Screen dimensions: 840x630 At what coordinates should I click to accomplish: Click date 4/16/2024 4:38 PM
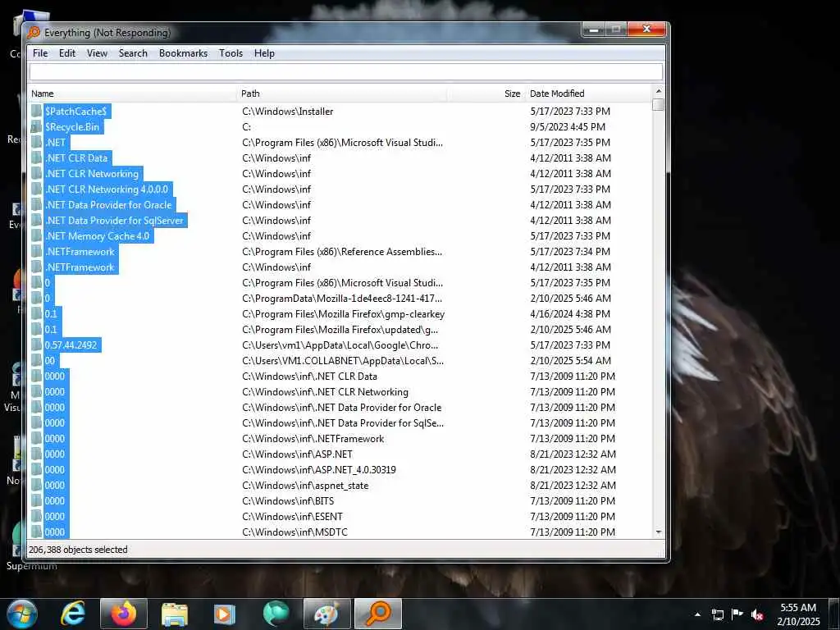pyautogui.click(x=570, y=314)
